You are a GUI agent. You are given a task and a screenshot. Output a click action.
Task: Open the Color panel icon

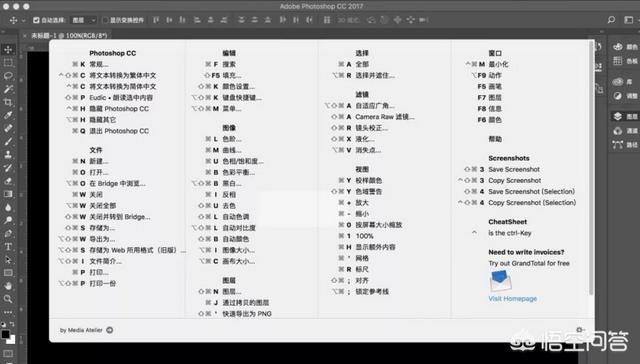[x=618, y=47]
